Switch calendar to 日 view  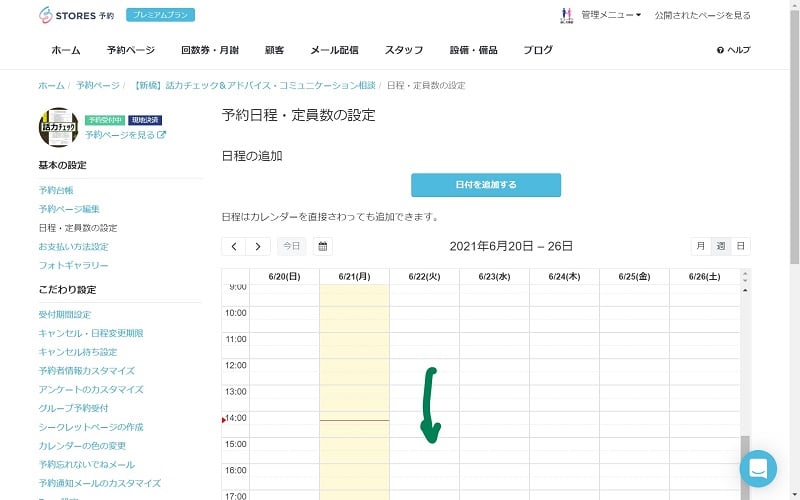pos(740,246)
